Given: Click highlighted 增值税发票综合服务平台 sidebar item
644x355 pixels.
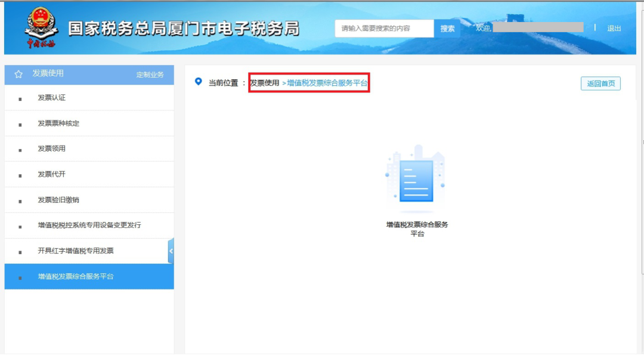Looking at the screenshot, I should pyautogui.click(x=76, y=276).
